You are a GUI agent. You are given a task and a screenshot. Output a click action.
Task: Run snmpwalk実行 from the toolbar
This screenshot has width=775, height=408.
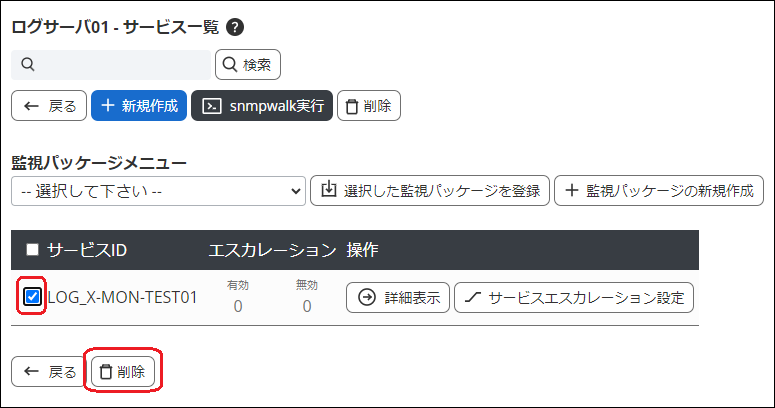262,106
